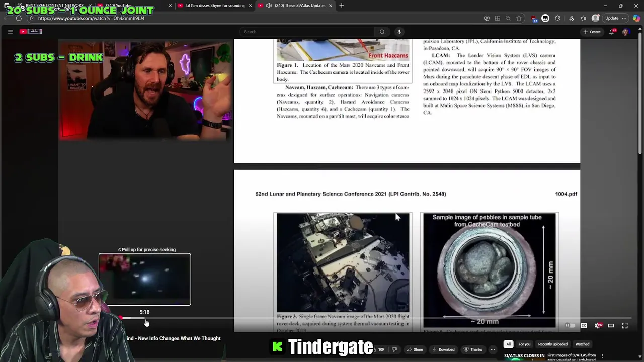Go to the YouTube home logo
This screenshot has height=362, width=644.
[31, 32]
